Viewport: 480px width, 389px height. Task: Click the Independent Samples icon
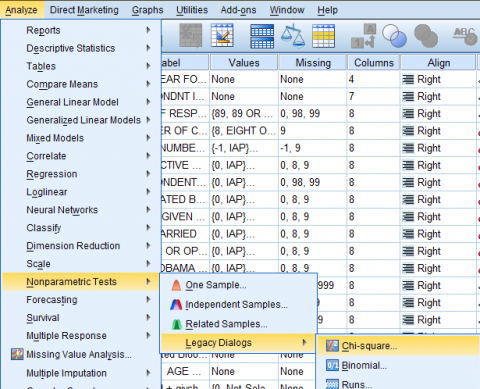pos(176,305)
